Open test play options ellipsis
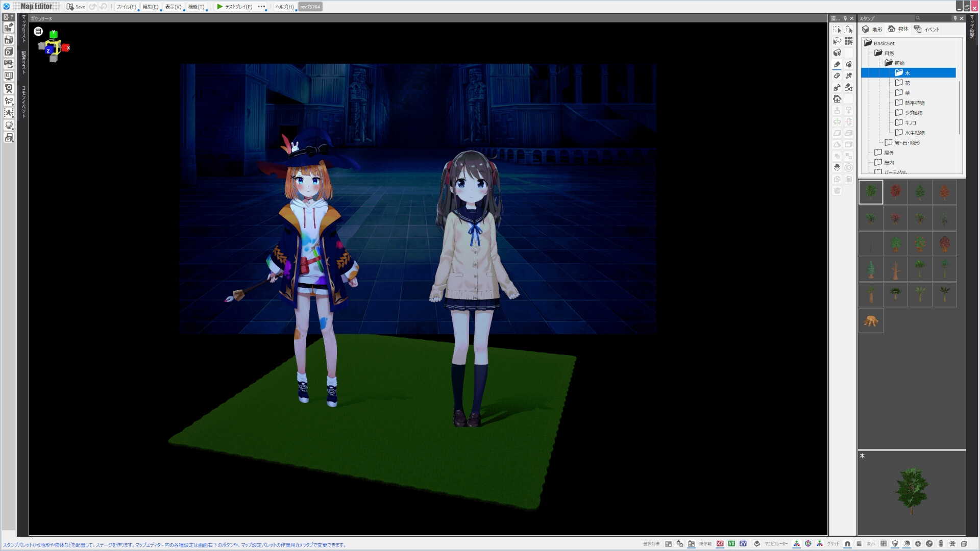Viewport: 980px width, 551px height. (x=261, y=7)
